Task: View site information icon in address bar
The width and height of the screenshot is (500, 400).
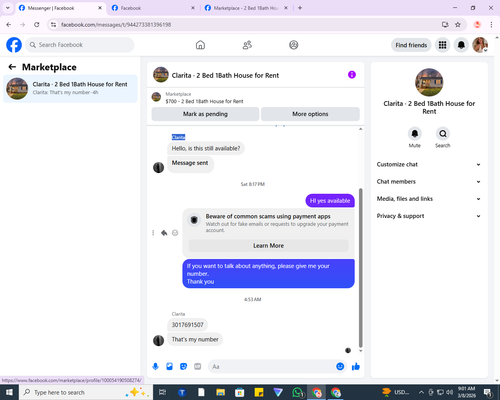Action: click(x=53, y=25)
